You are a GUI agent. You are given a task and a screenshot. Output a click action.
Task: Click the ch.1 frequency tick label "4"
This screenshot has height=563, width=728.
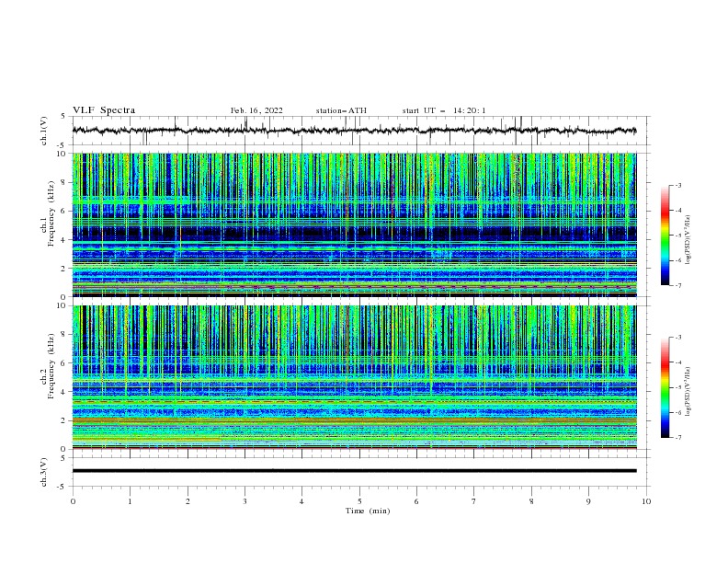[64, 240]
